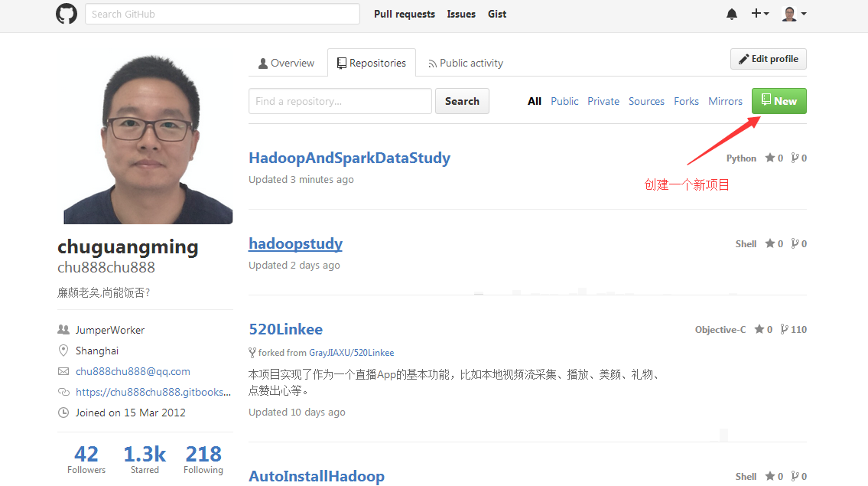Open the AutoInstallHadoop repository
The image size is (868, 486).
pos(317,476)
